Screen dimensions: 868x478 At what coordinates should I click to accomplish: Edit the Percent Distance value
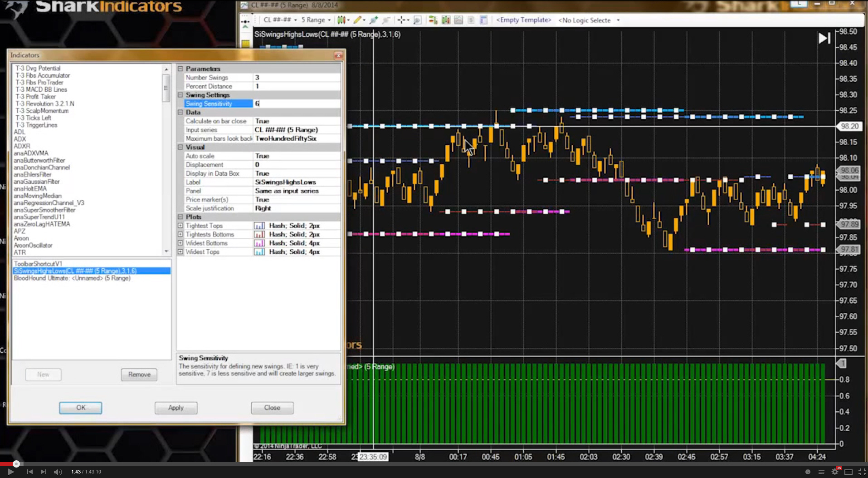297,86
